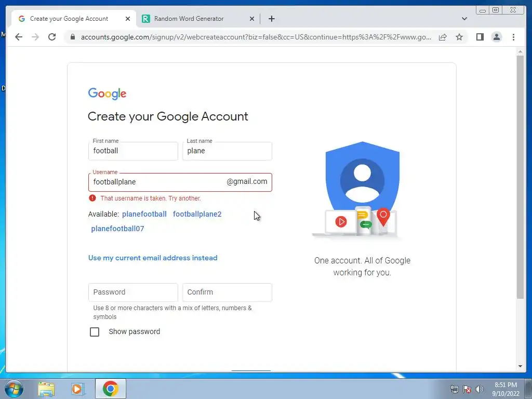Screen dimensions: 532x399
Task: Click the @gmail.com suffix text
Action: pos(247,181)
